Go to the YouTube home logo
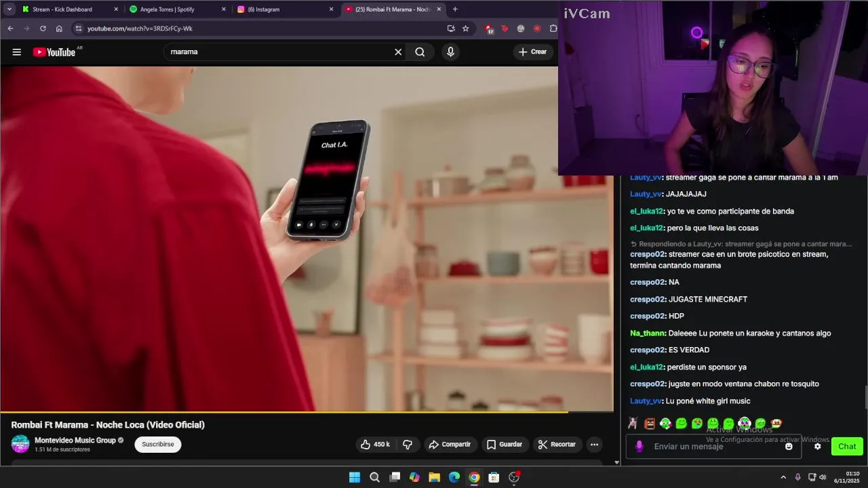868x488 pixels. point(54,52)
